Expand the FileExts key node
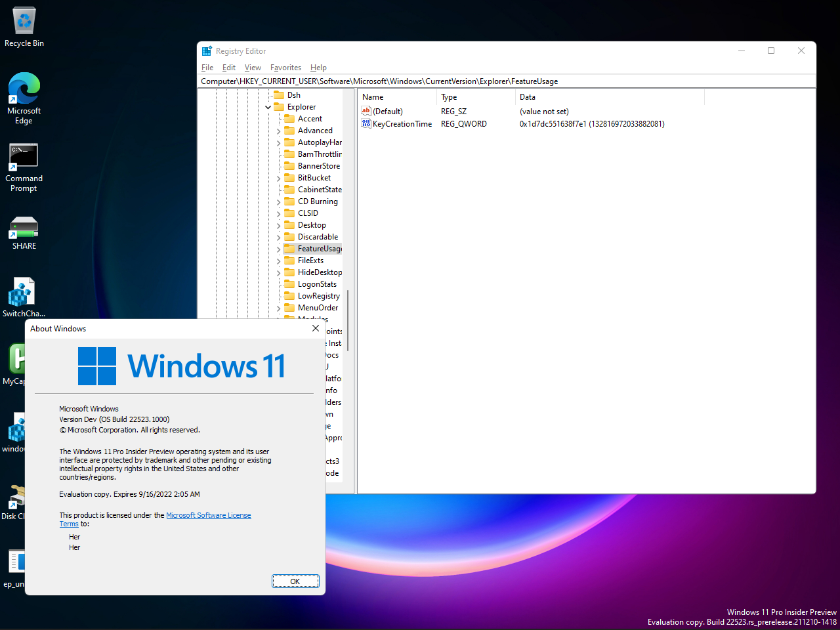840x630 pixels. [278, 261]
